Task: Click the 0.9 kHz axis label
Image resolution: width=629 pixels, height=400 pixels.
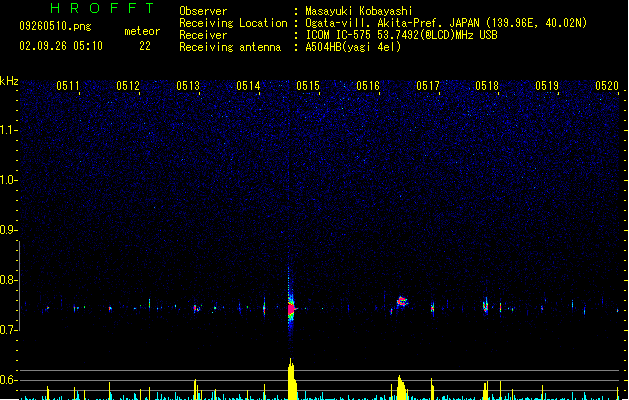Action: (x=8, y=230)
